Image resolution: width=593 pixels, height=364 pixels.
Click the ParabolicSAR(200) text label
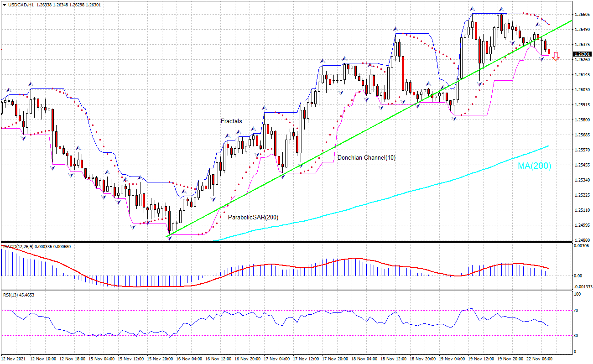[x=253, y=217]
